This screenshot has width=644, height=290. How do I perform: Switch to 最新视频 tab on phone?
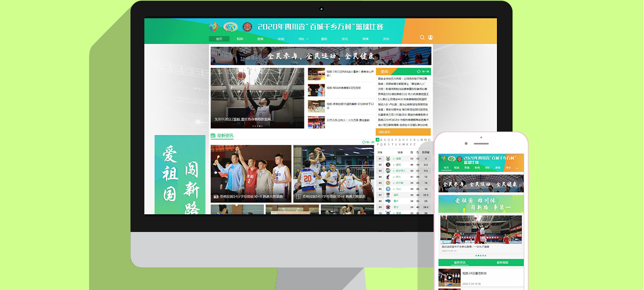pyautogui.click(x=502, y=263)
